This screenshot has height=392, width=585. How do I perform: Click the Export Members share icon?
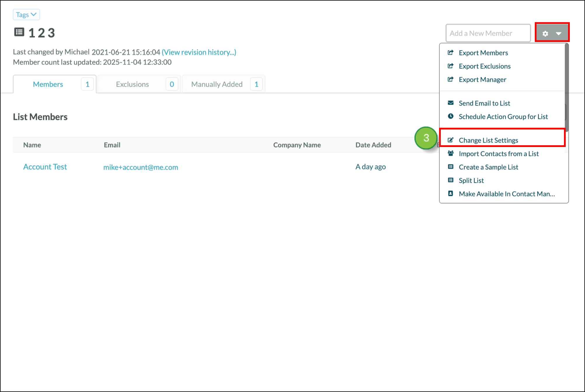tap(450, 52)
